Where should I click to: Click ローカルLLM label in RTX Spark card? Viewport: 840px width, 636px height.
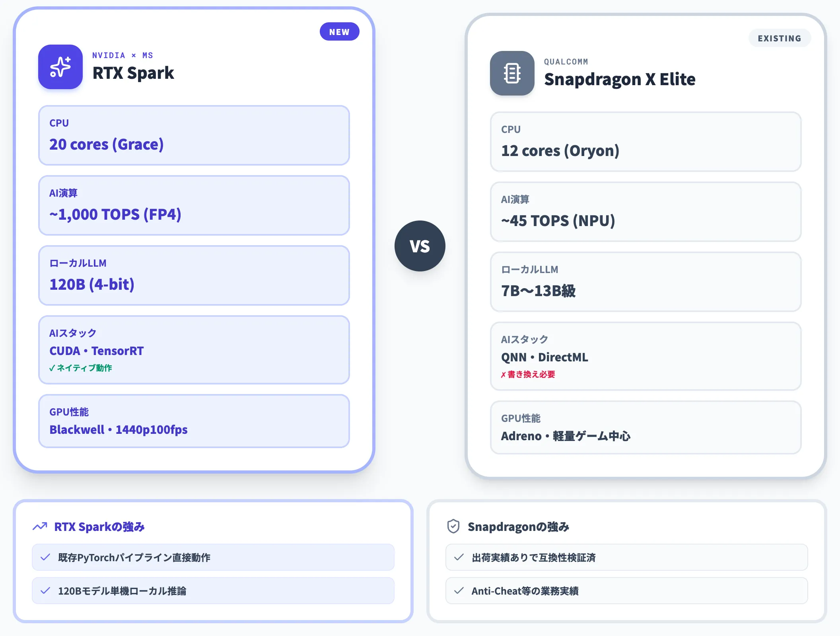[x=78, y=263]
